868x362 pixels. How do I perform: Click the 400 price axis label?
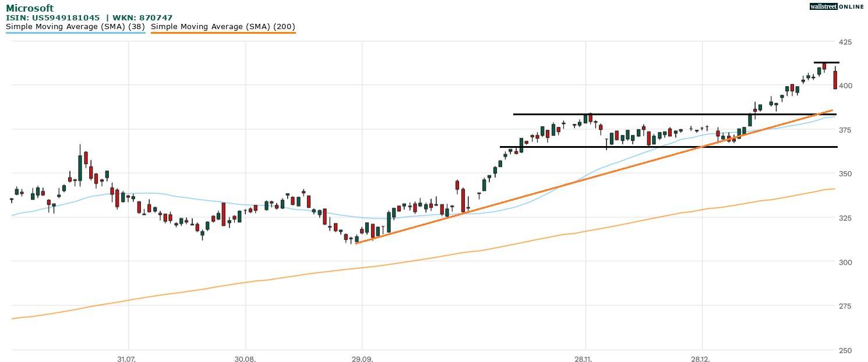coord(845,86)
